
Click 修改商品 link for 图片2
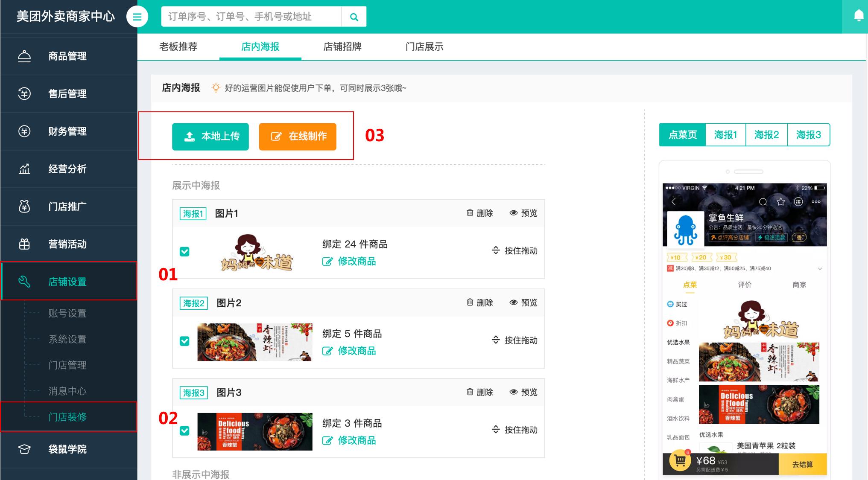click(349, 351)
